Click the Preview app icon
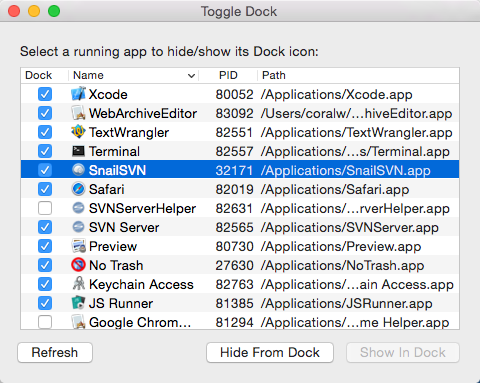 (x=78, y=246)
